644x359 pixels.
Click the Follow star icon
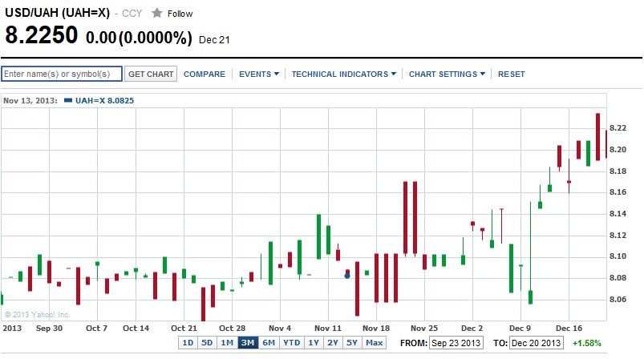tap(156, 13)
